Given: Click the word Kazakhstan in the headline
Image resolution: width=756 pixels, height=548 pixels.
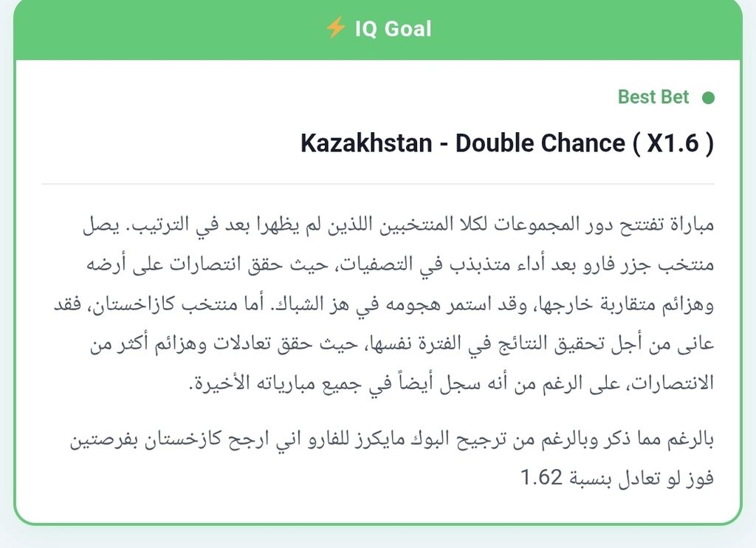Looking at the screenshot, I should point(366,143).
